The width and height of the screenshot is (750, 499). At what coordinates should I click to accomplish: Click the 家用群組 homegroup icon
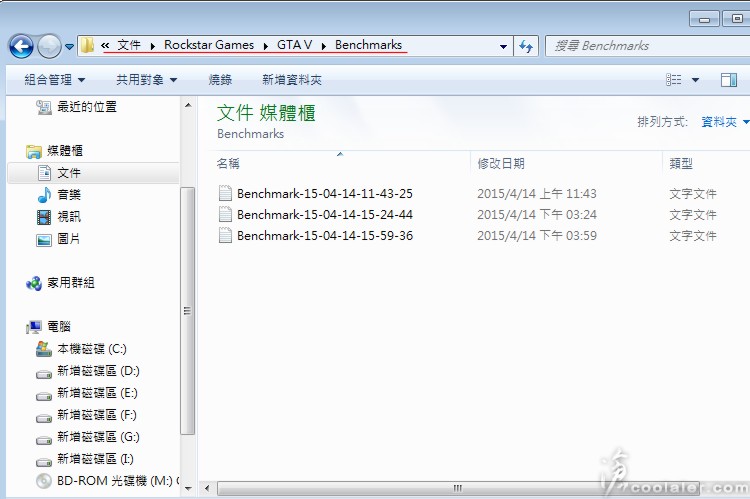point(33,283)
